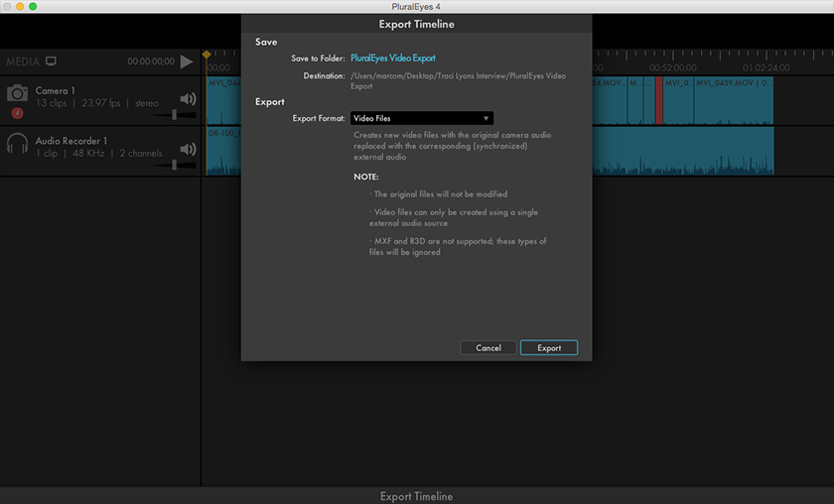This screenshot has height=504, width=834.
Task: Adjust the Audio Recorder 1 volume slider handle
Action: tap(174, 165)
